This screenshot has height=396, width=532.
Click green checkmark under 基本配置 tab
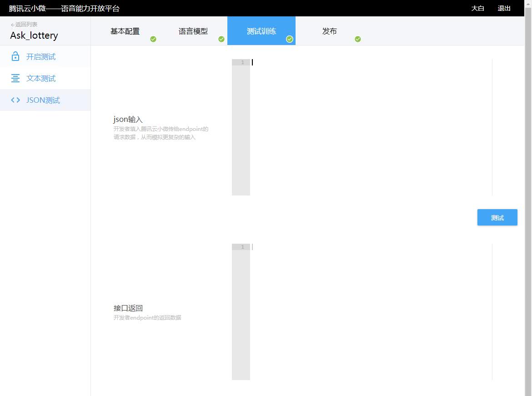(x=153, y=39)
